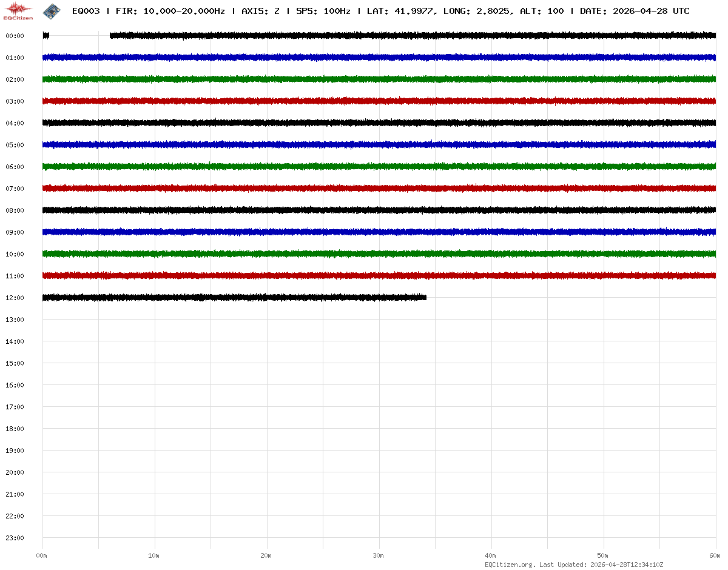The image size is (728, 570).
Task: Click the AXIS: Z label in header
Action: pos(260,11)
